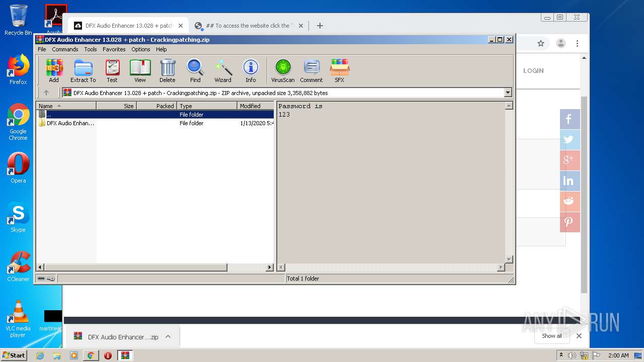Open the Comment editor icon
This screenshot has height=362, width=644.
[x=311, y=71]
